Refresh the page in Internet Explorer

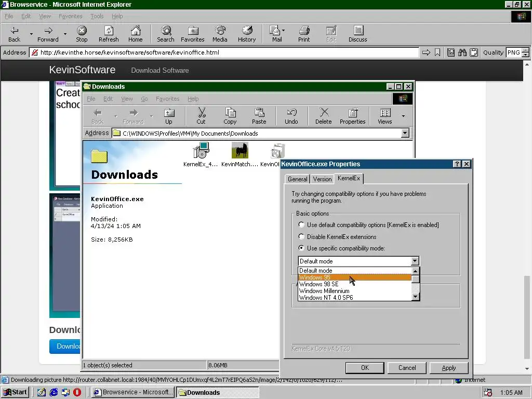point(109,34)
